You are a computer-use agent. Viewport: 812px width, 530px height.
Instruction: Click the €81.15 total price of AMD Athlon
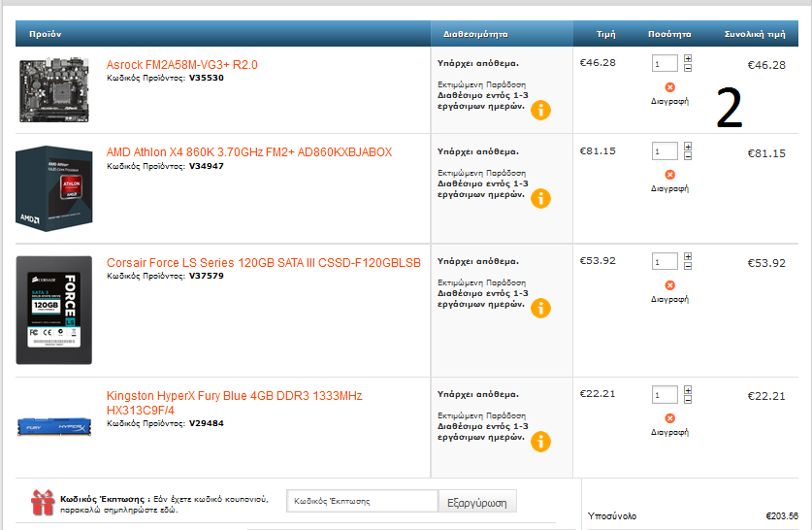tap(765, 153)
